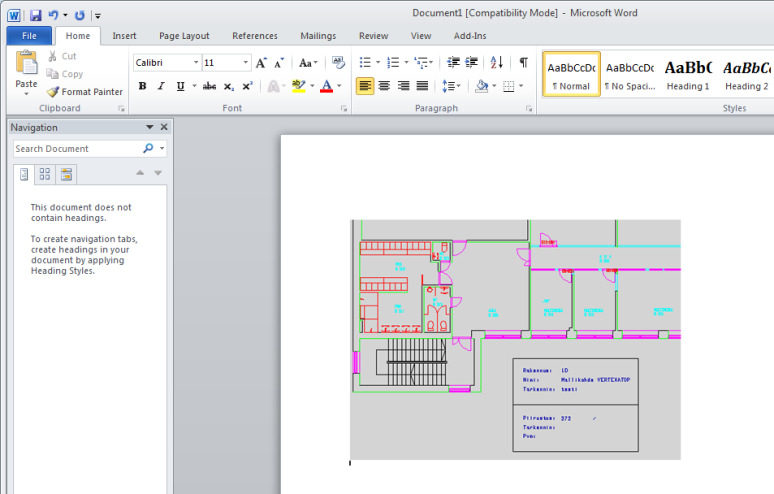Image resolution: width=774 pixels, height=494 pixels.
Task: Click the Grow Font icon
Action: tap(261, 63)
